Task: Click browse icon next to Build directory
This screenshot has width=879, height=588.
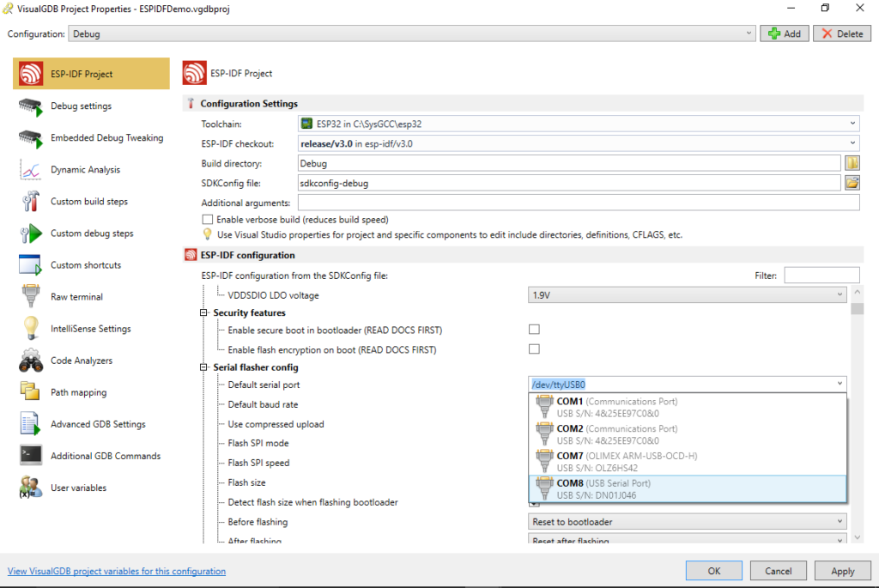Action: [852, 163]
